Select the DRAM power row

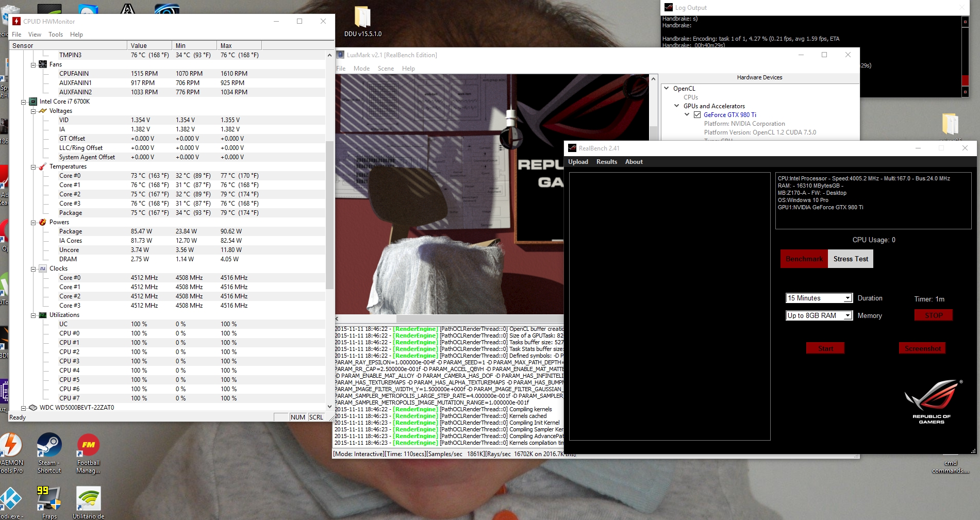point(168,259)
